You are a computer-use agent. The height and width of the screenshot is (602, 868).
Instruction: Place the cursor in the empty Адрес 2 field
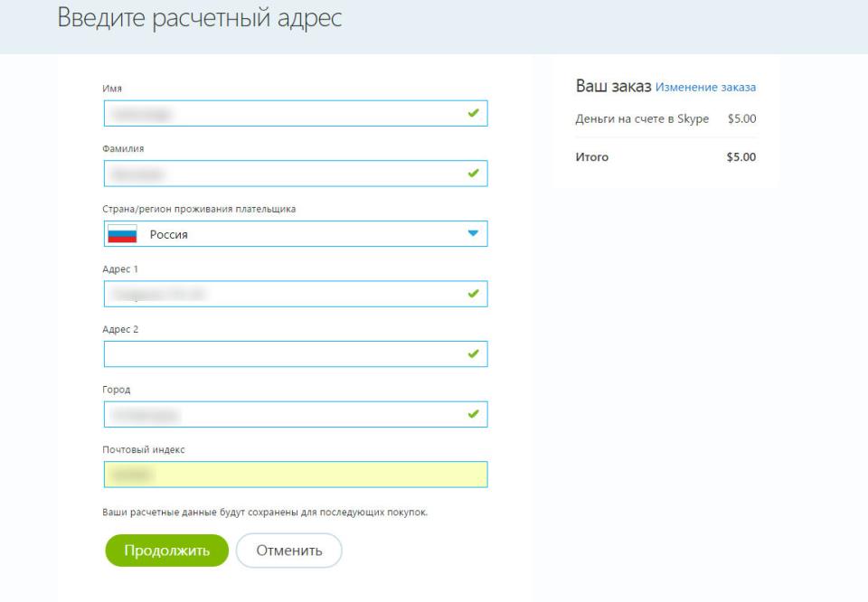coord(280,354)
